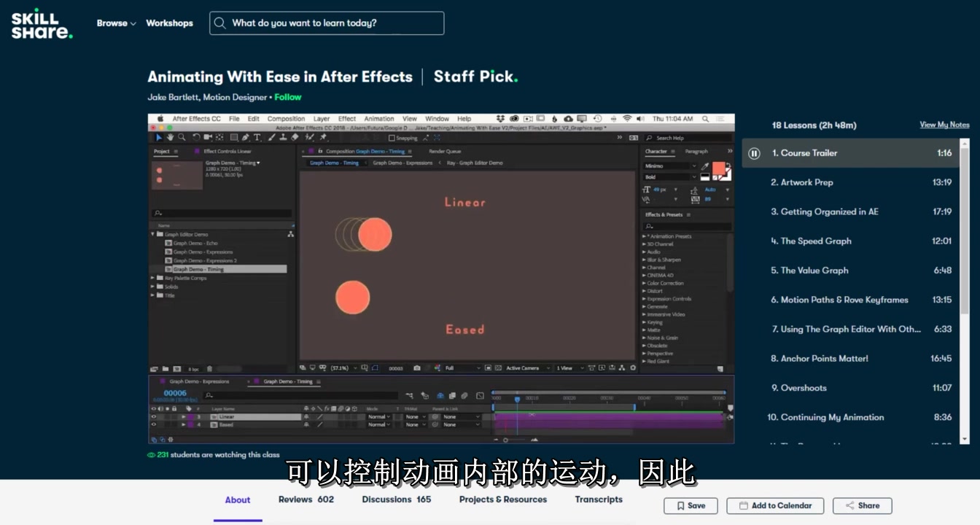This screenshot has width=980, height=525.
Task: Open the Browse dropdown
Action: [117, 23]
